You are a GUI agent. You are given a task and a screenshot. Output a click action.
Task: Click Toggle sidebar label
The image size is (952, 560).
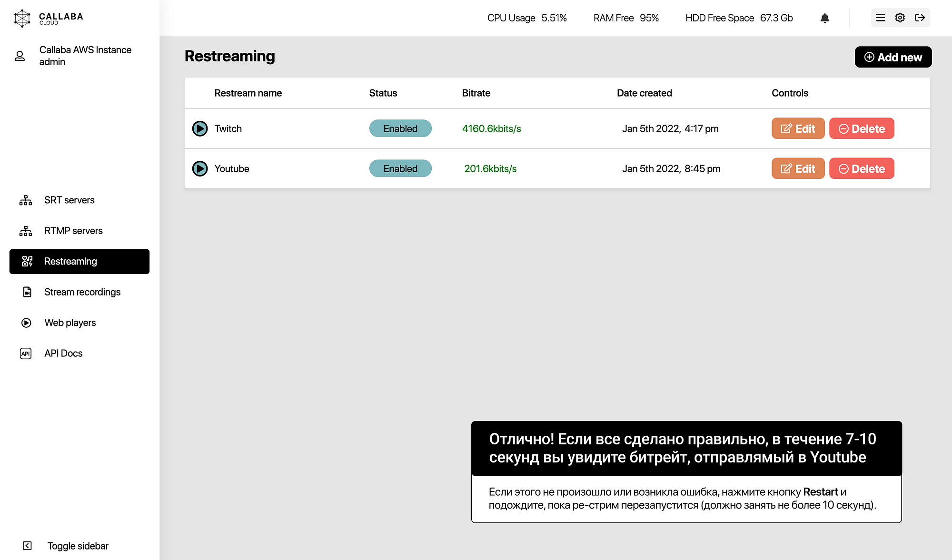(x=78, y=546)
